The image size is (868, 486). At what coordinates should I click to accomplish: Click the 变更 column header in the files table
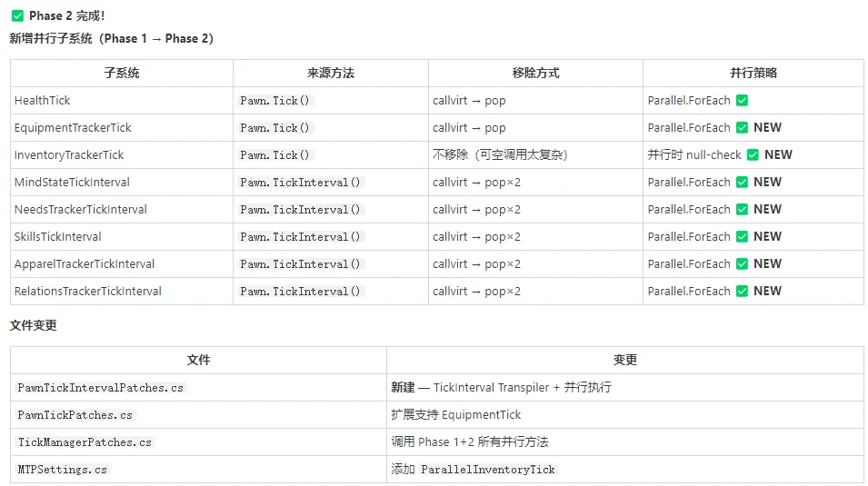(x=625, y=360)
